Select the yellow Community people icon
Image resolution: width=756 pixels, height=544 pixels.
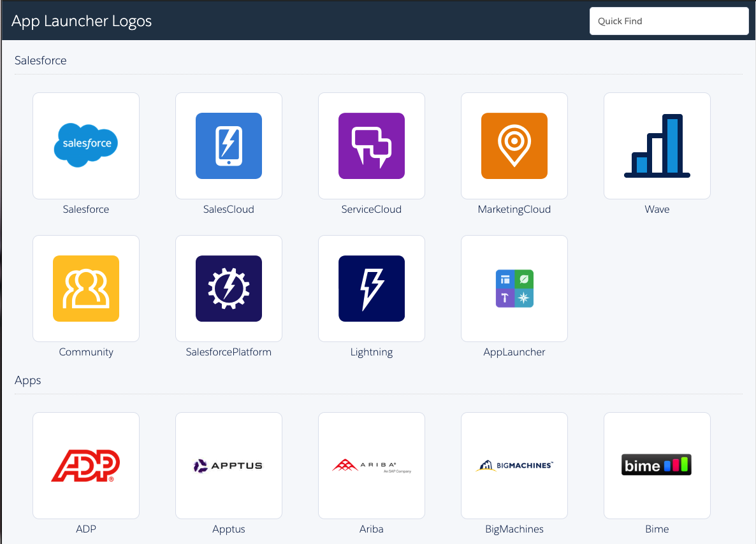click(86, 288)
